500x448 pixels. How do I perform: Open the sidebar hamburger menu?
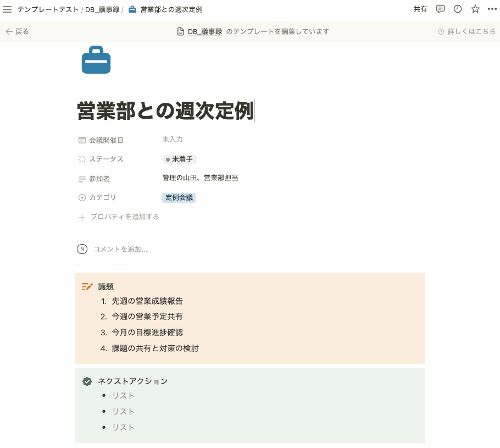8,9
